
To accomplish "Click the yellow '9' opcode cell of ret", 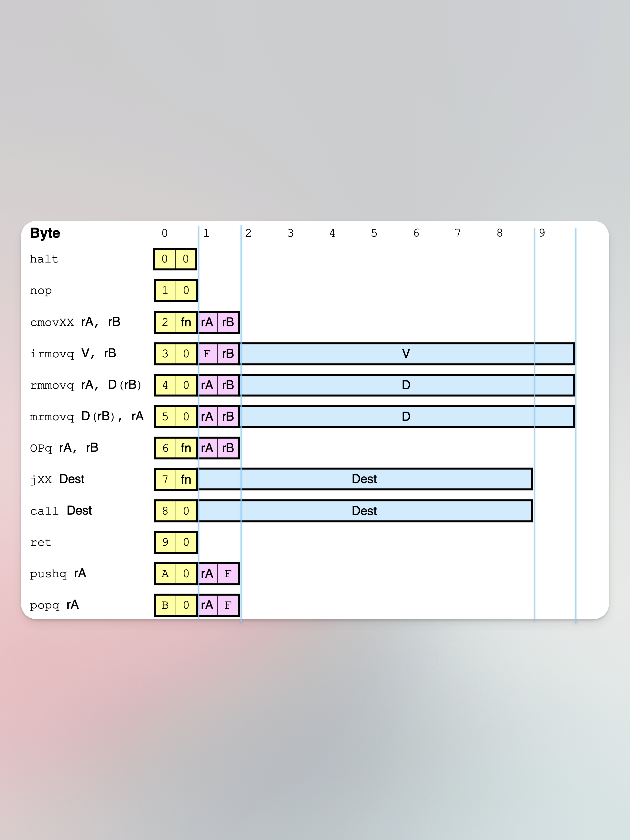I will click(165, 542).
